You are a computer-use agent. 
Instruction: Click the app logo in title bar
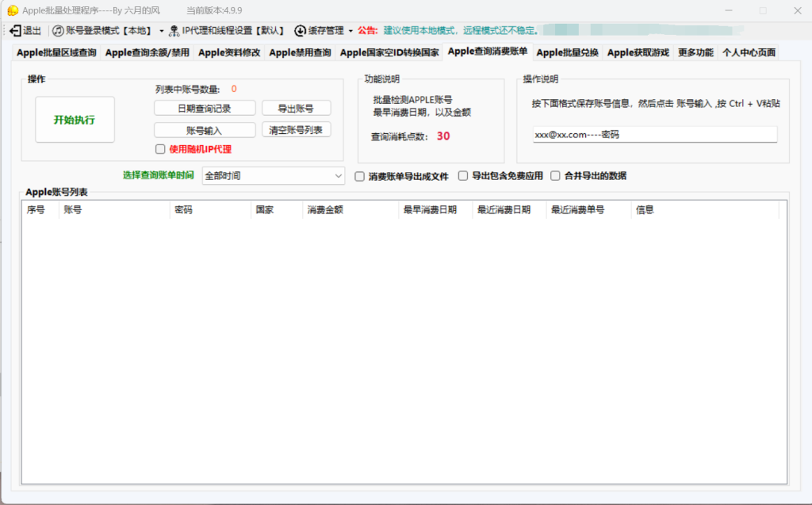point(13,10)
